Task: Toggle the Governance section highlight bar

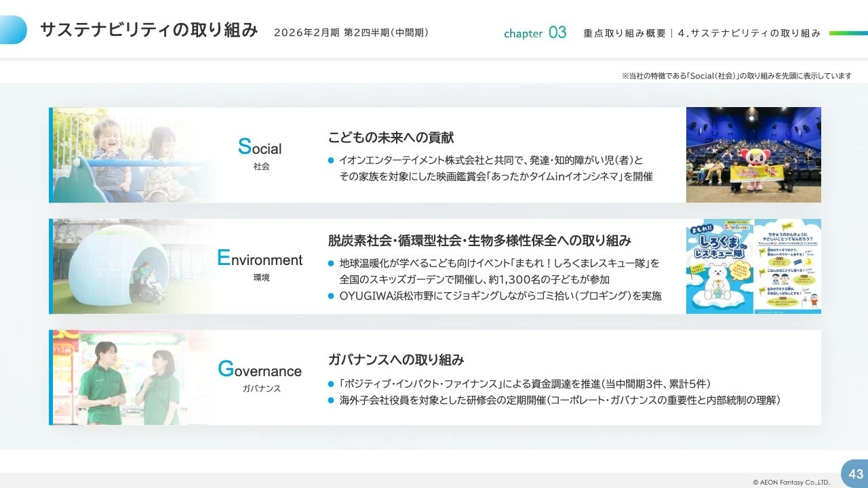Action: tap(50, 378)
